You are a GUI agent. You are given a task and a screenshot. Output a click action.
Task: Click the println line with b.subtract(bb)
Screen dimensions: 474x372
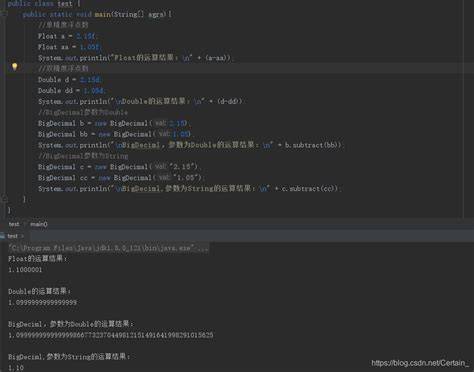pyautogui.click(x=190, y=145)
